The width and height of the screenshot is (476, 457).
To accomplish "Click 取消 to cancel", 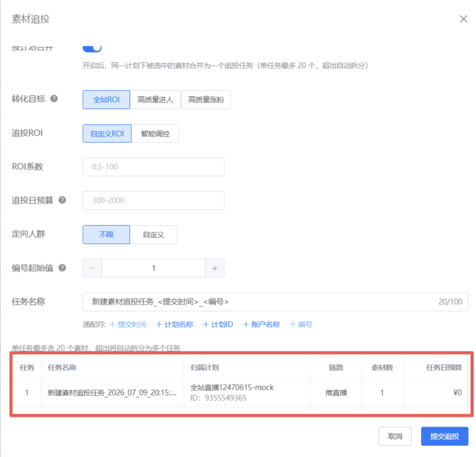I will (x=395, y=436).
